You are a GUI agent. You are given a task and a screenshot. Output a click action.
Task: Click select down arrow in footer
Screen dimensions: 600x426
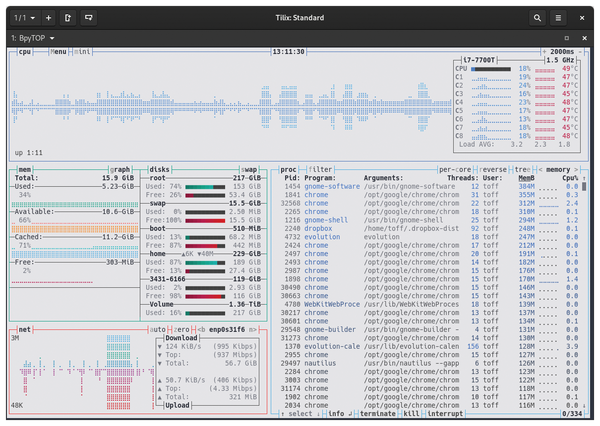(318, 414)
